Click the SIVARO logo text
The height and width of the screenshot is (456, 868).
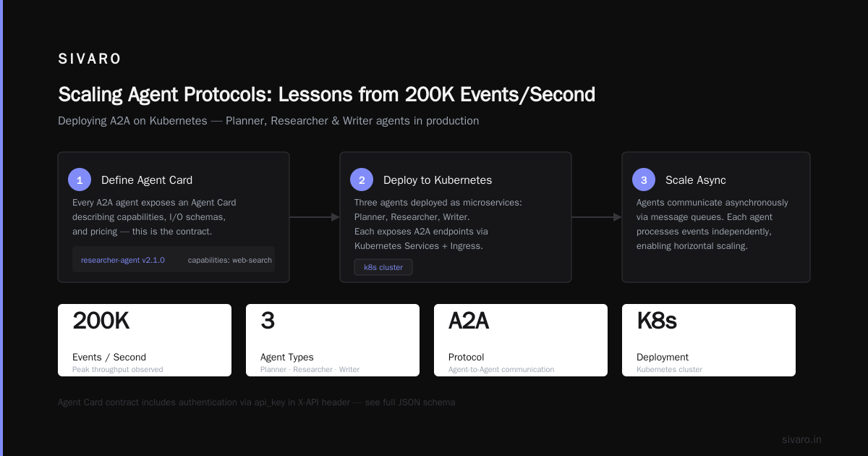(90, 59)
